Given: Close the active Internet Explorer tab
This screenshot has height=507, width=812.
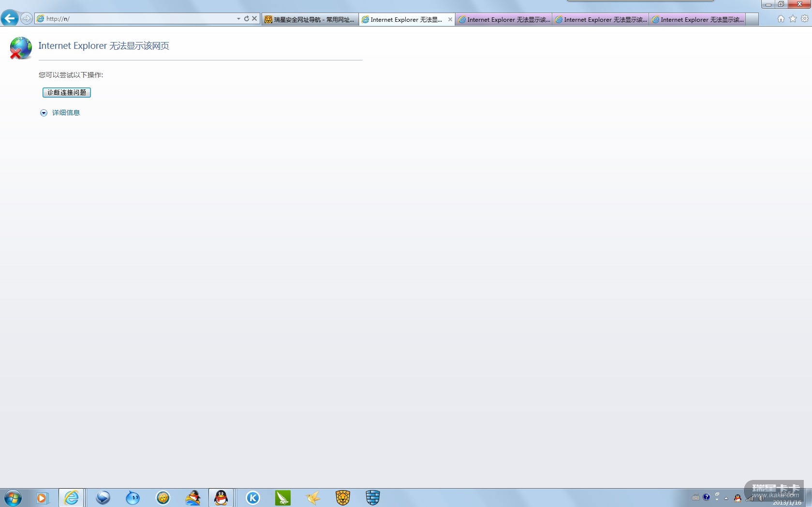Looking at the screenshot, I should tap(450, 19).
